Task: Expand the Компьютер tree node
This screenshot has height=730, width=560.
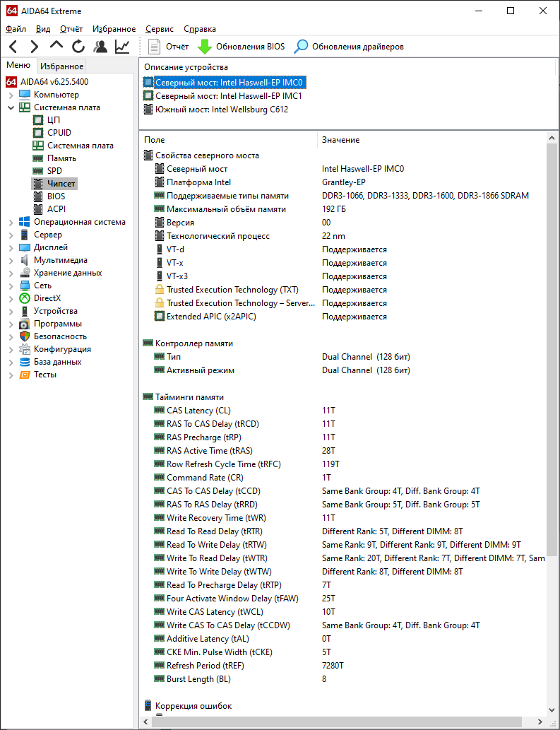Action: pyautogui.click(x=11, y=95)
